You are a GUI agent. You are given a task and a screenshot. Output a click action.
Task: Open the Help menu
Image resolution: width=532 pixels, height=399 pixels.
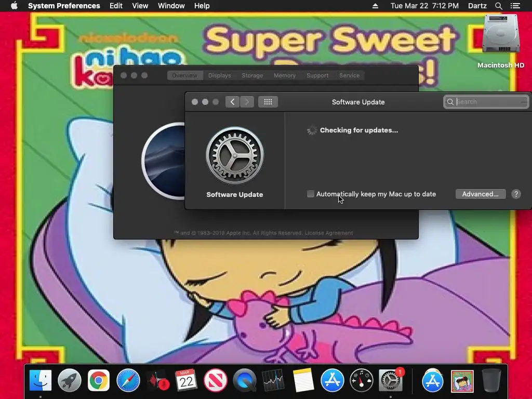202,6
